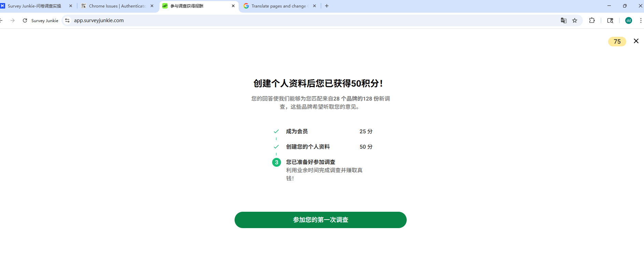Open the Chrome extensions puzzle icon

tap(592, 20)
